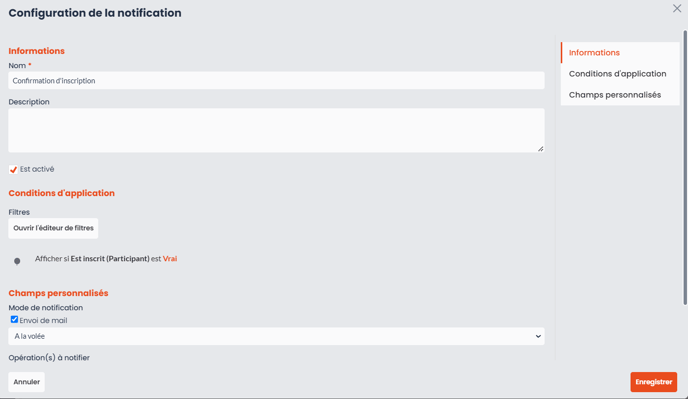Click the Est activé label
The width and height of the screenshot is (688, 399).
click(37, 169)
